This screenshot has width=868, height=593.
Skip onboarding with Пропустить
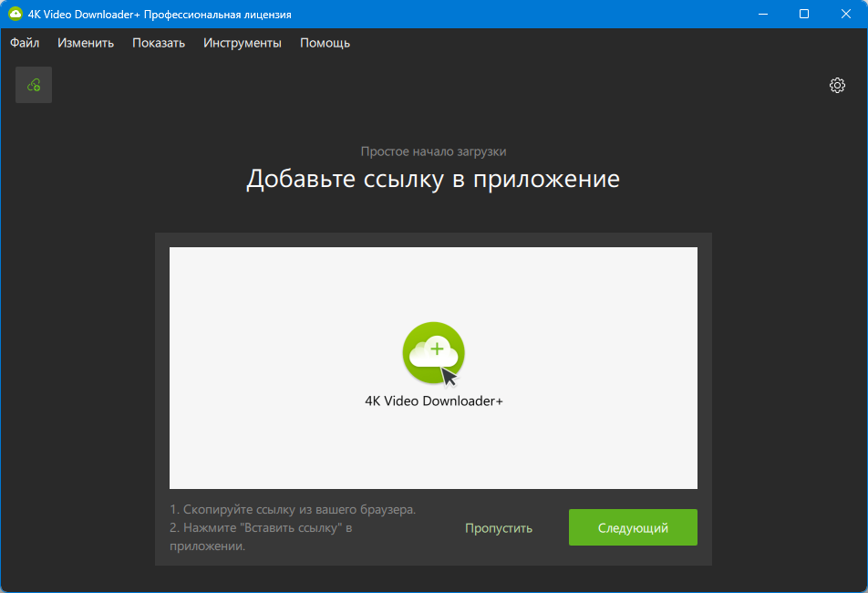(498, 527)
